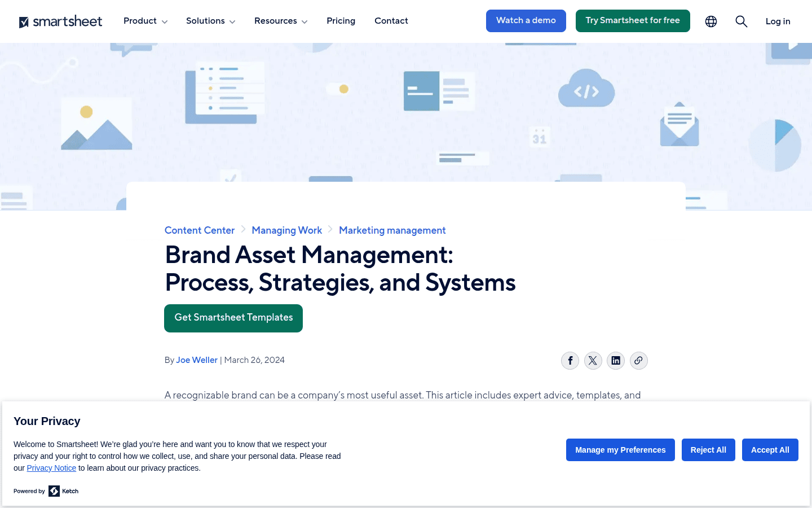This screenshot has height=508, width=812.
Task: Expand the Resources menu
Action: tap(281, 21)
